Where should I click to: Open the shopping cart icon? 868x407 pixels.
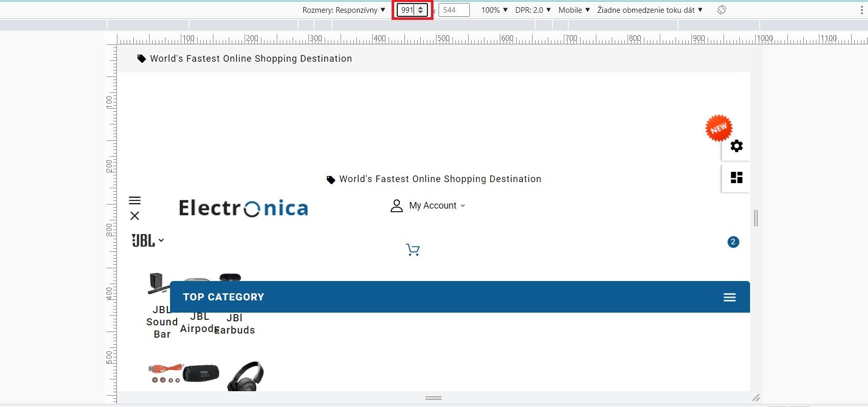coord(413,250)
